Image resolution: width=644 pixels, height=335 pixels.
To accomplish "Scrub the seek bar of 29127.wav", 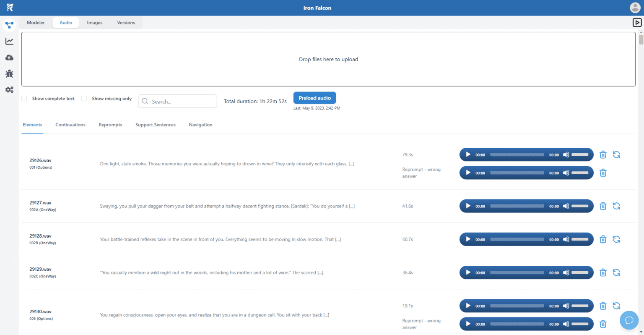I will click(517, 206).
